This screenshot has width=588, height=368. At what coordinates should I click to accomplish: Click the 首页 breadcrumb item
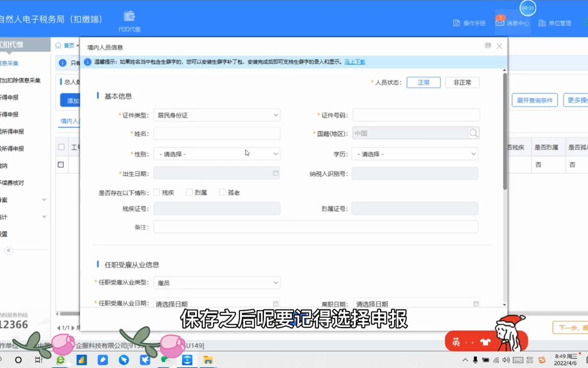point(69,45)
